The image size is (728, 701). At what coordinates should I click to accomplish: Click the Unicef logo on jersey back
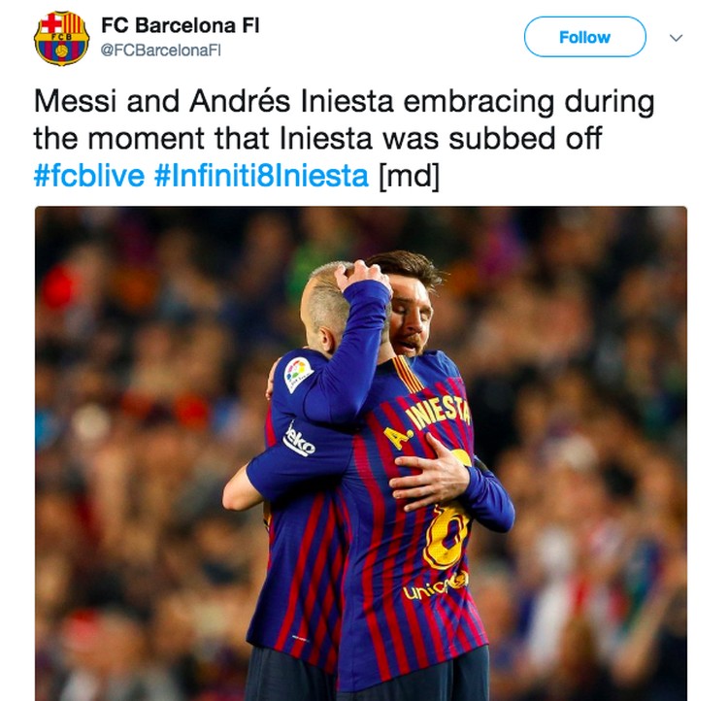tap(435, 585)
